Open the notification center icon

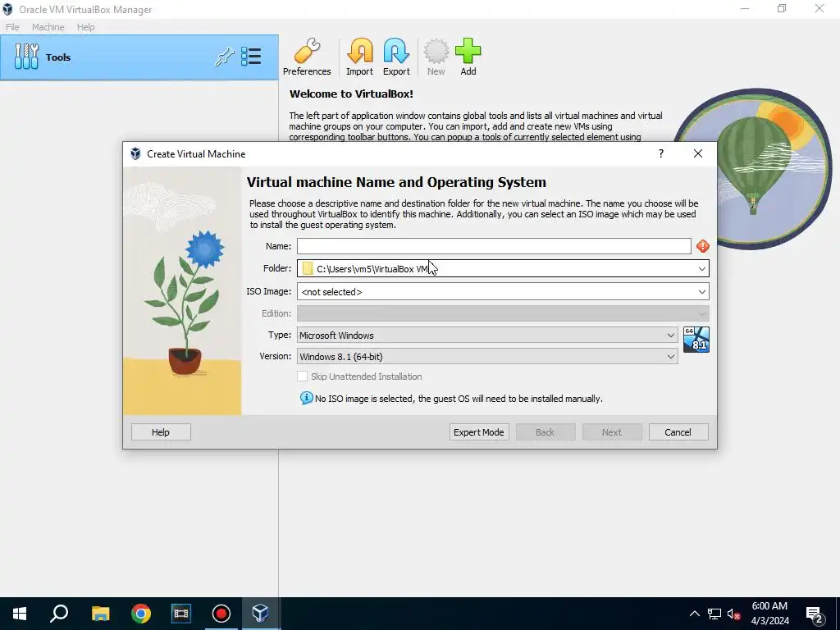[815, 614]
